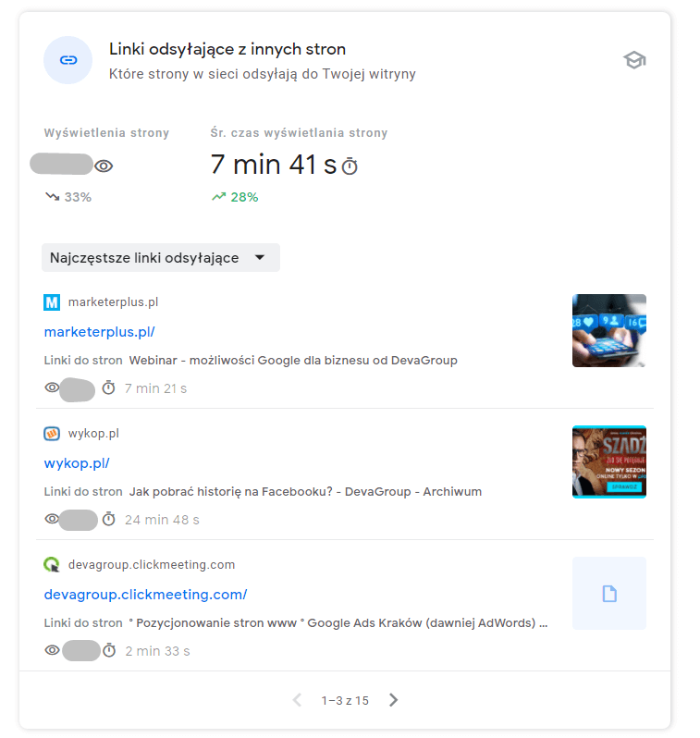This screenshot has height=738, width=700.
Task: Click the clickmeeting green favicon icon
Action: 52,564
